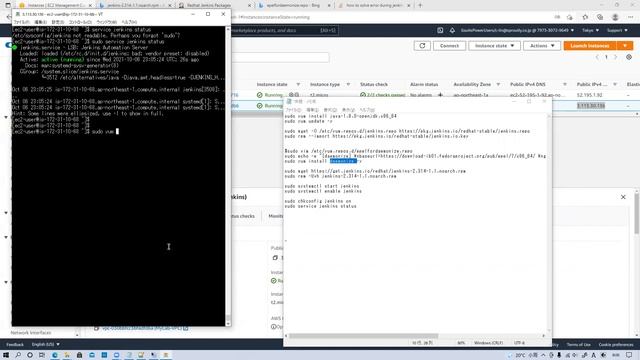Open browser collections icon
Image resolution: width=640 pixels, height=360 pixels.
600,17
